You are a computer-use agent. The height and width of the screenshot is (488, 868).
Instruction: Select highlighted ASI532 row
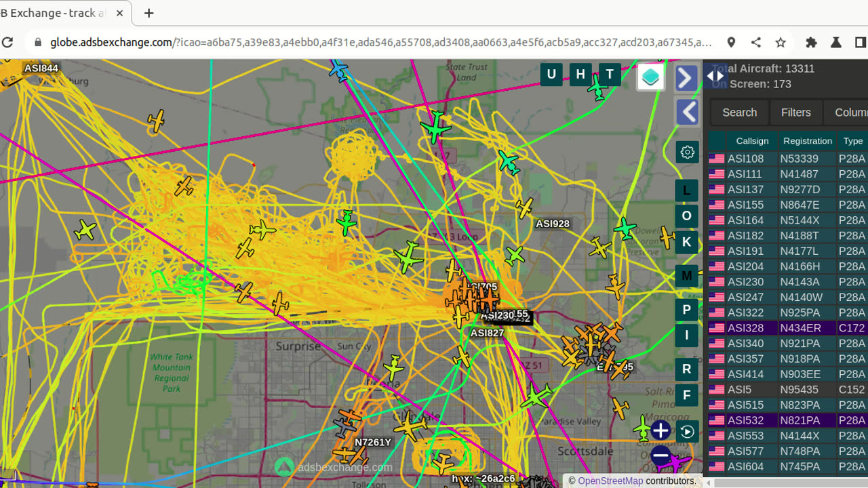(787, 420)
